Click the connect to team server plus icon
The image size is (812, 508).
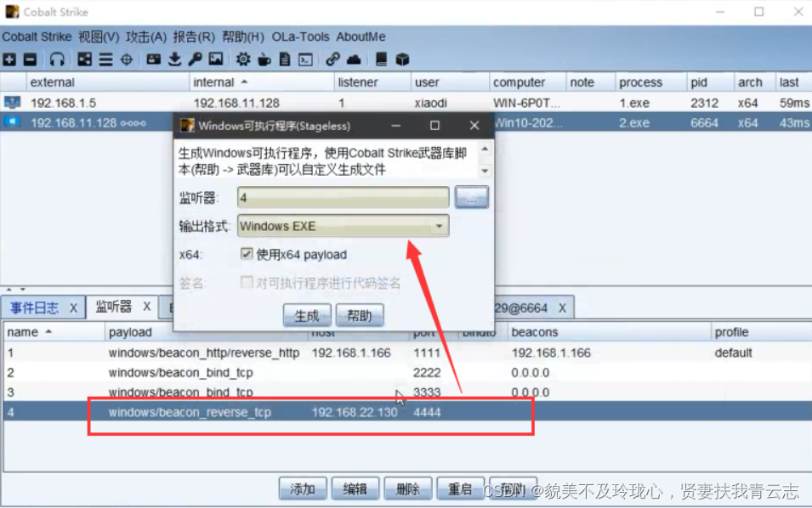[9, 59]
